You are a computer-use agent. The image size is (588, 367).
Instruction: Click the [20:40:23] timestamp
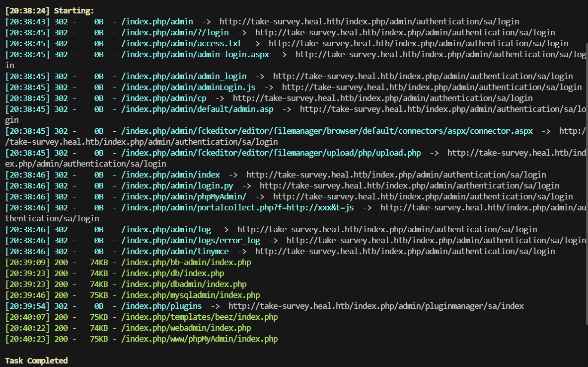pyautogui.click(x=27, y=339)
